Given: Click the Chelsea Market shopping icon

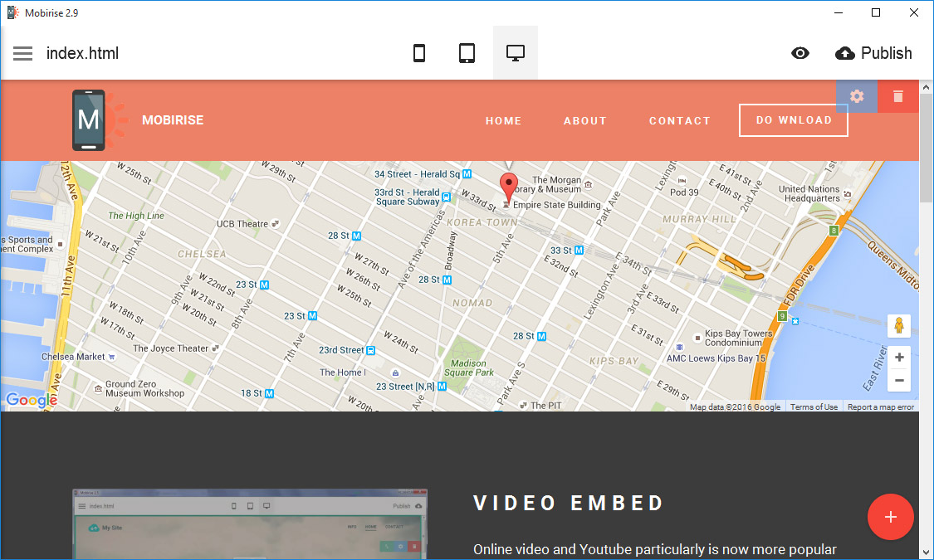Looking at the screenshot, I should (111, 357).
